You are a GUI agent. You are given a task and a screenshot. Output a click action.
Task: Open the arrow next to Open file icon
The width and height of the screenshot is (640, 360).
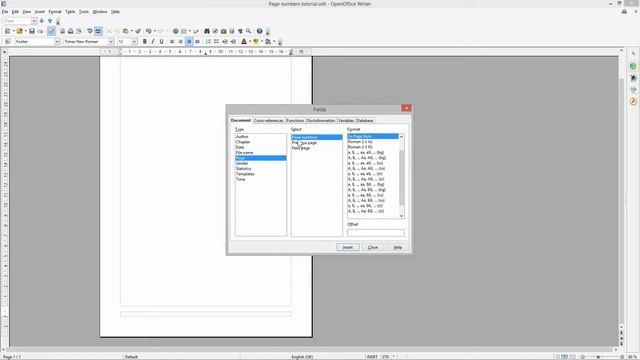click(25, 31)
